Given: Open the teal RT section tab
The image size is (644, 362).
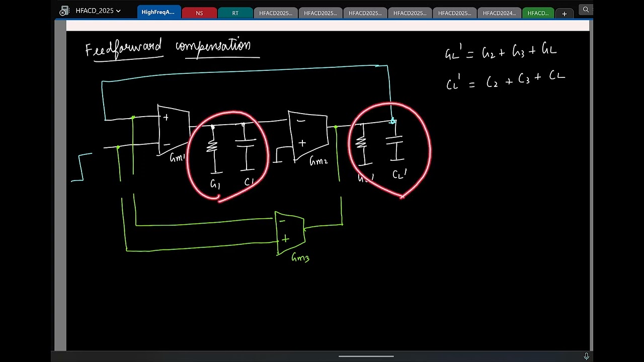Looking at the screenshot, I should coord(235,13).
